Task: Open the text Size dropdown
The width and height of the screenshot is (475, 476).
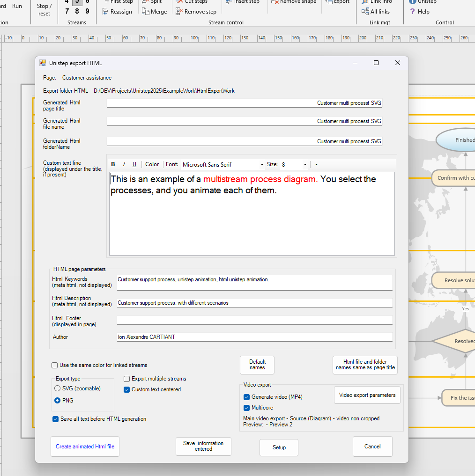Action: pos(305,165)
